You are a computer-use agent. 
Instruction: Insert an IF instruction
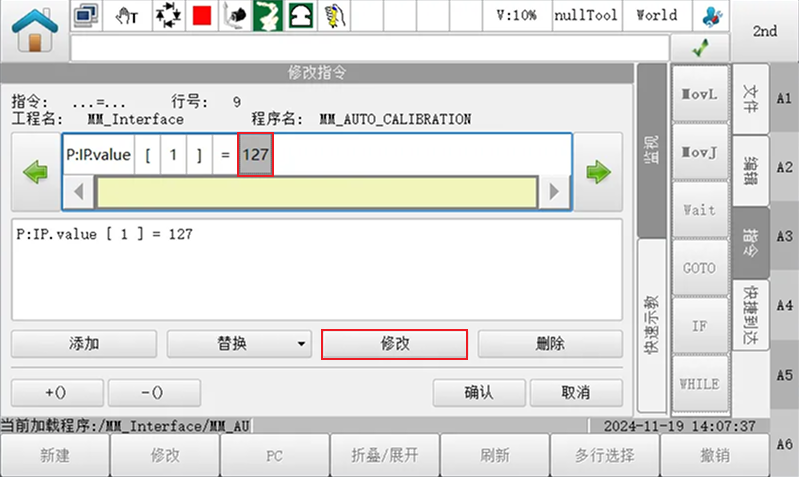point(700,326)
